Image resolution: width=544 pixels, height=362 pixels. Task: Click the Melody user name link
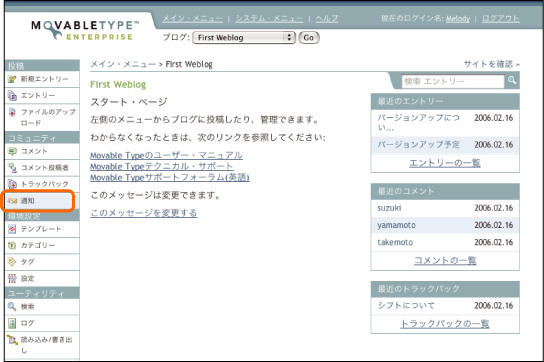tap(458, 18)
